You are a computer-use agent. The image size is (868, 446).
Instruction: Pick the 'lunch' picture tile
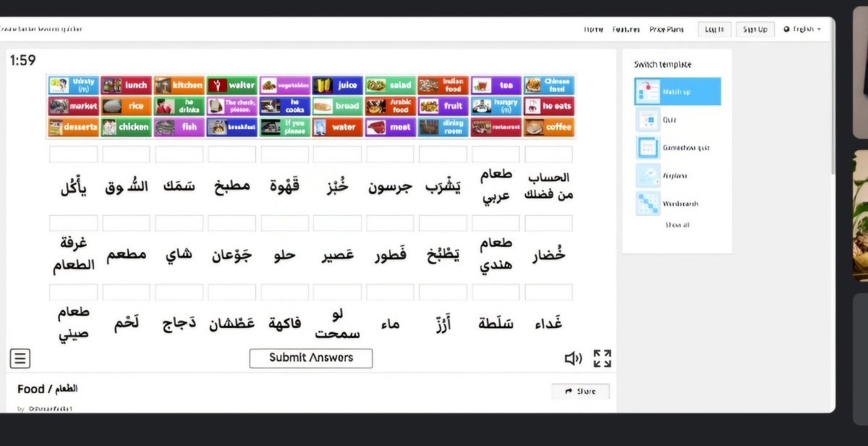[x=126, y=85]
